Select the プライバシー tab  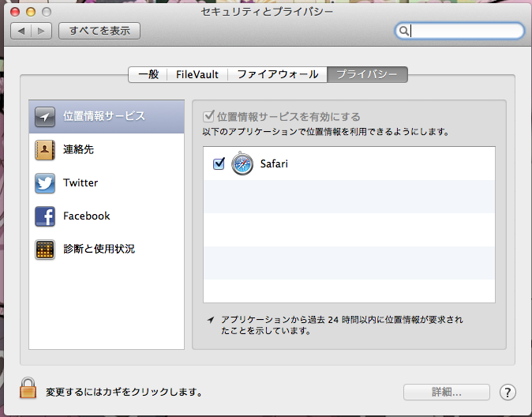point(366,74)
